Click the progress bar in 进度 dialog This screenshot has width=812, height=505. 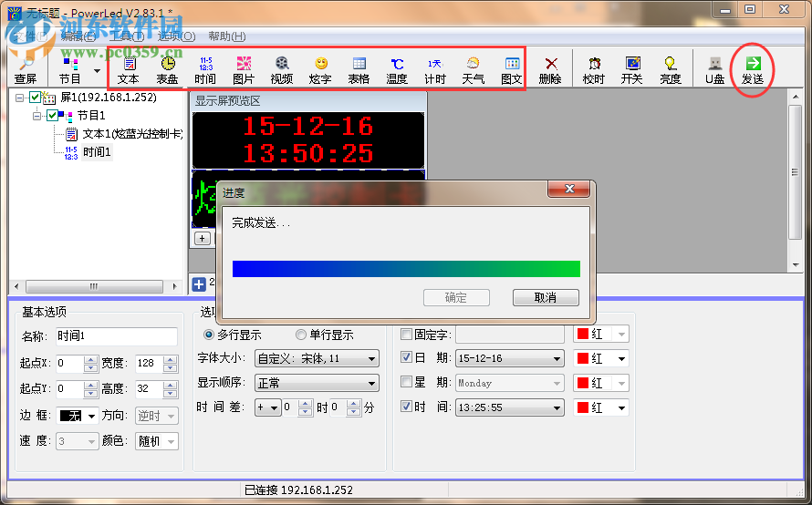(x=406, y=269)
